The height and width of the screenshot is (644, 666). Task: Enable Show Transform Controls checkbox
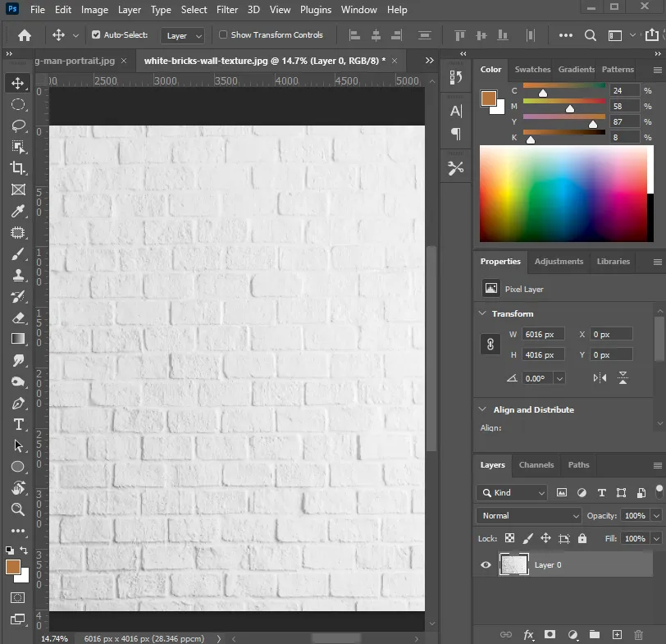click(223, 35)
